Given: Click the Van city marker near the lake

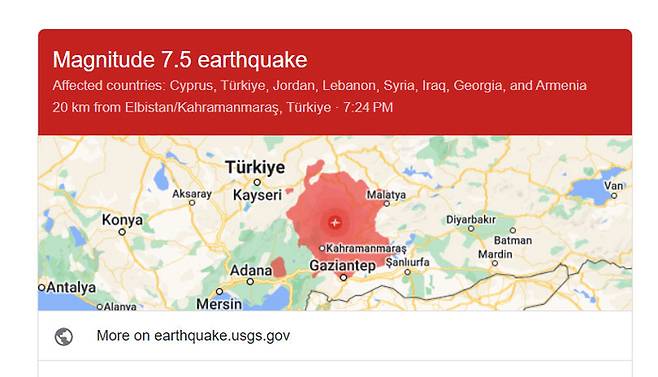Looking at the screenshot, I should point(614,196).
